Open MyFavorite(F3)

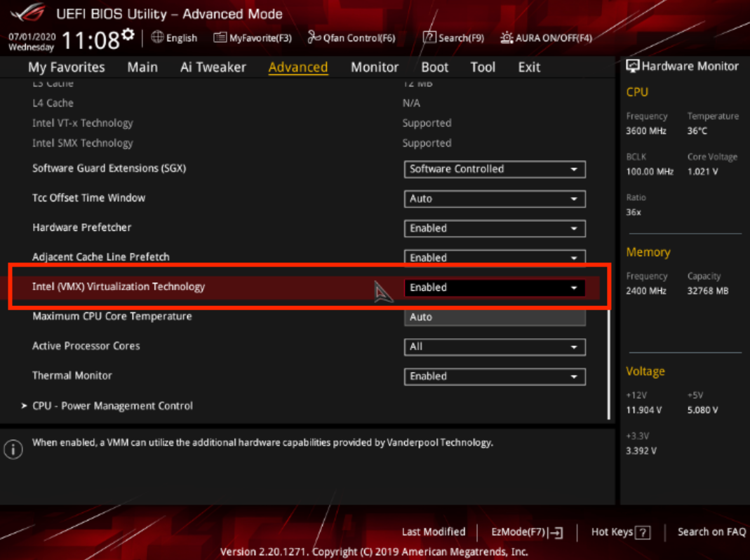tap(253, 38)
